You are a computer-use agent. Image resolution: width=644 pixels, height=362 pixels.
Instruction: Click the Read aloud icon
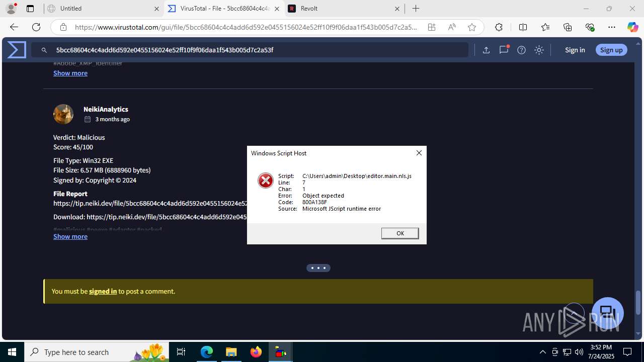click(x=452, y=27)
